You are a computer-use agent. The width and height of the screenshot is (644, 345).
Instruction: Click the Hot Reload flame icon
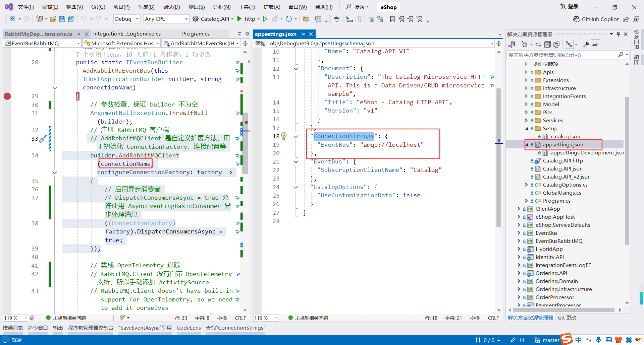(275, 19)
